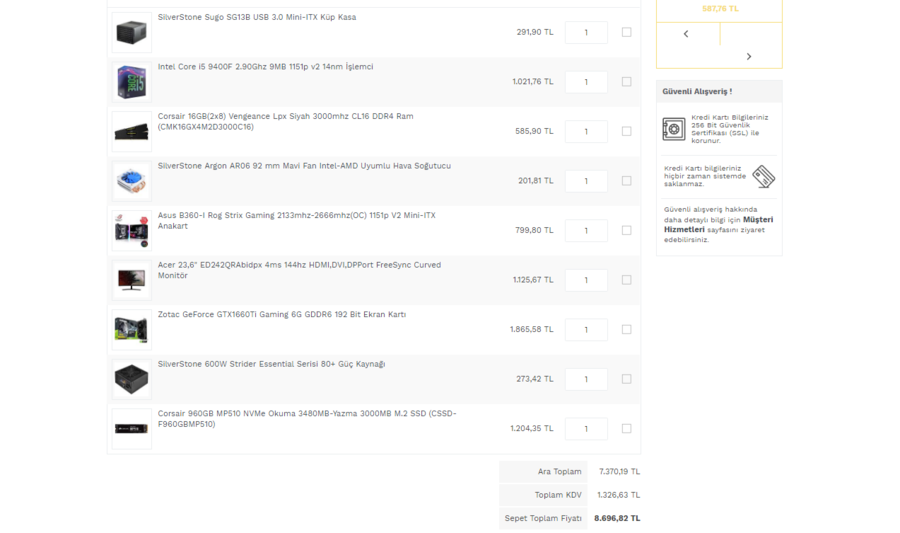Viewport: 900px width, 533px height.
Task: Open the SilverStone Sugo SG13B Mini-ITX Küp Kasa link
Action: pos(257,17)
